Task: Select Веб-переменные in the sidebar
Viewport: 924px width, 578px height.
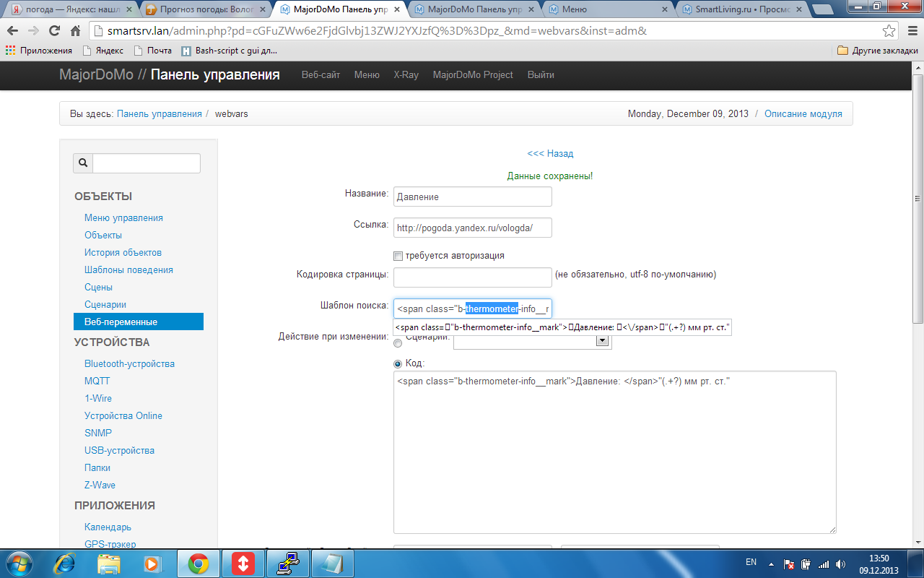Action: pyautogui.click(x=139, y=322)
